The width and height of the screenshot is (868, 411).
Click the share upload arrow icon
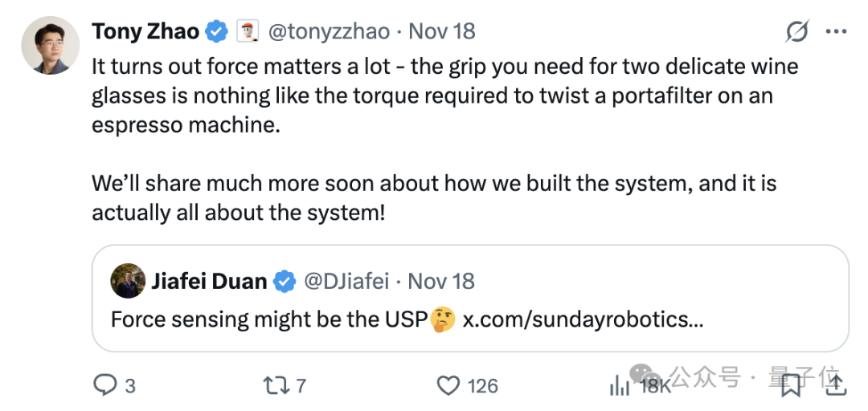point(836,385)
